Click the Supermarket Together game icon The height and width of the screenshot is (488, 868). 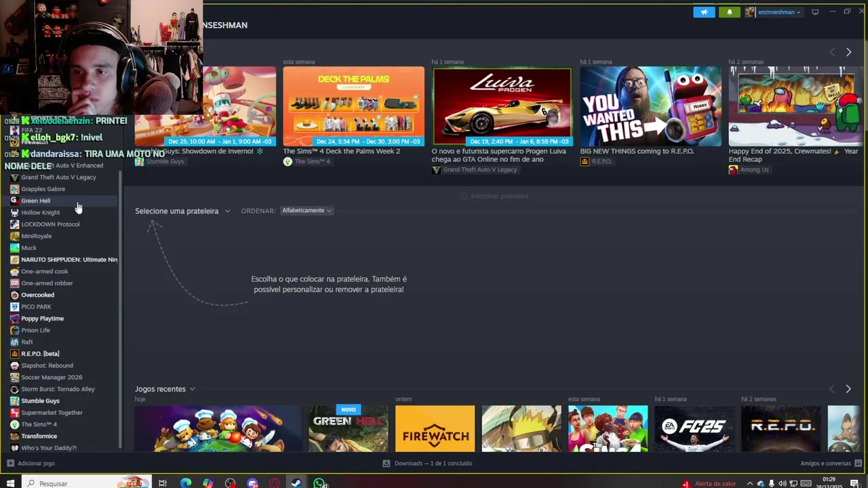14,412
